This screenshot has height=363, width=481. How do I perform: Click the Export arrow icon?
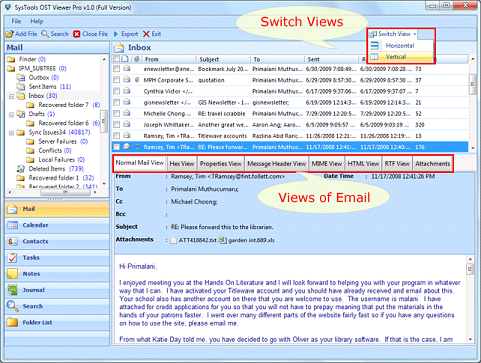coord(116,34)
